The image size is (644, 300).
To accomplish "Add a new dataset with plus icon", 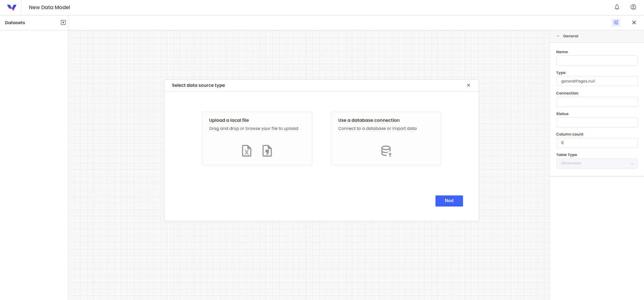I will [63, 23].
